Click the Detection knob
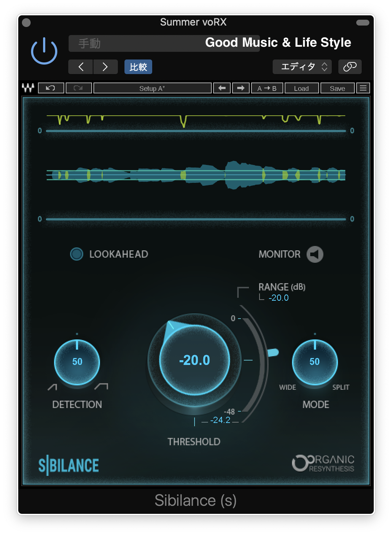Screen dimensions: 392x535 tap(77, 362)
